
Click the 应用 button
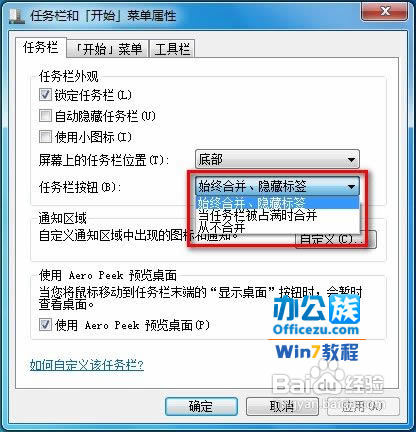tap(363, 406)
